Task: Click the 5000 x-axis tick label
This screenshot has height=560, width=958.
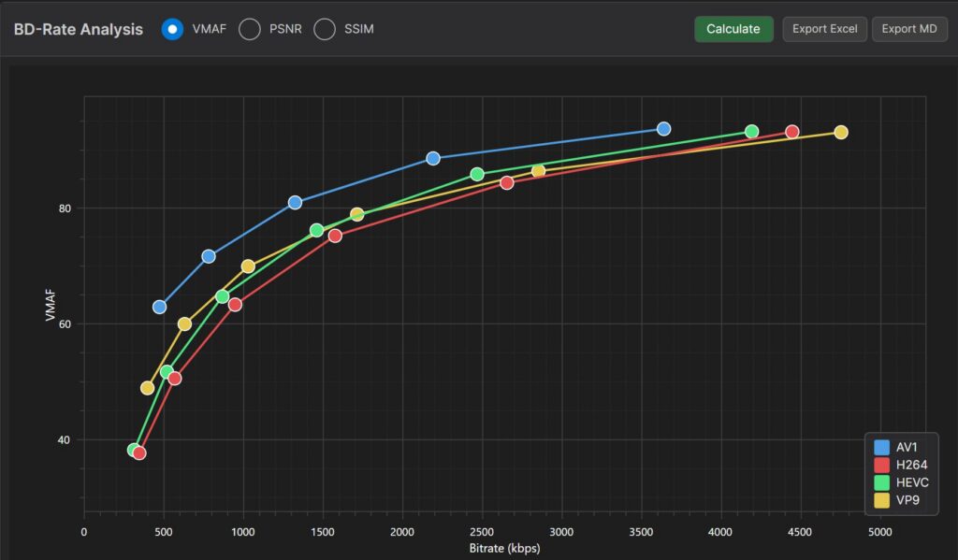Action: tap(879, 532)
